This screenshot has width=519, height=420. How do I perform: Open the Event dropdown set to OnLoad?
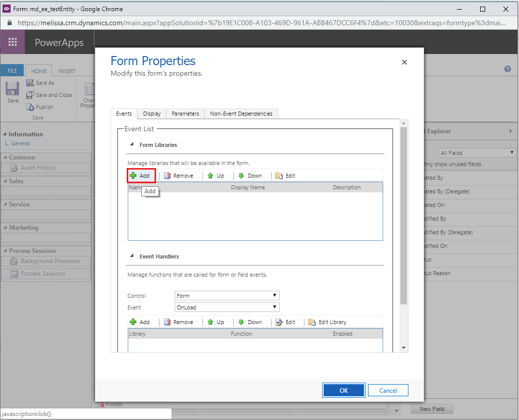227,307
